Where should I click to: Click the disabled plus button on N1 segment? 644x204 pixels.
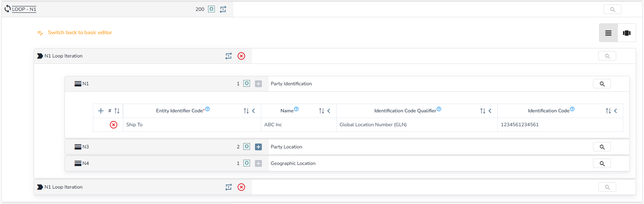click(x=258, y=84)
